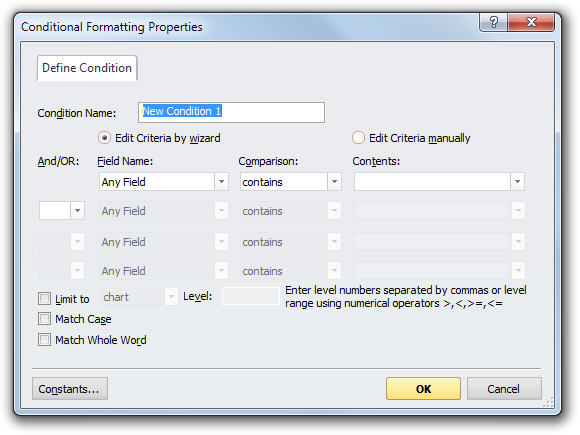Screen dimensions: 580x435
Task: Open the chart dropdown beside Limit to
Action: tap(171, 297)
